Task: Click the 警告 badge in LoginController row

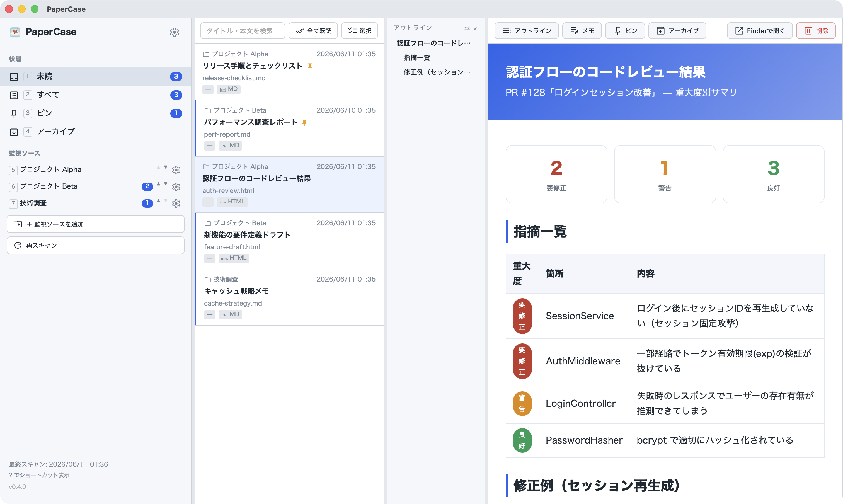Action: click(522, 403)
